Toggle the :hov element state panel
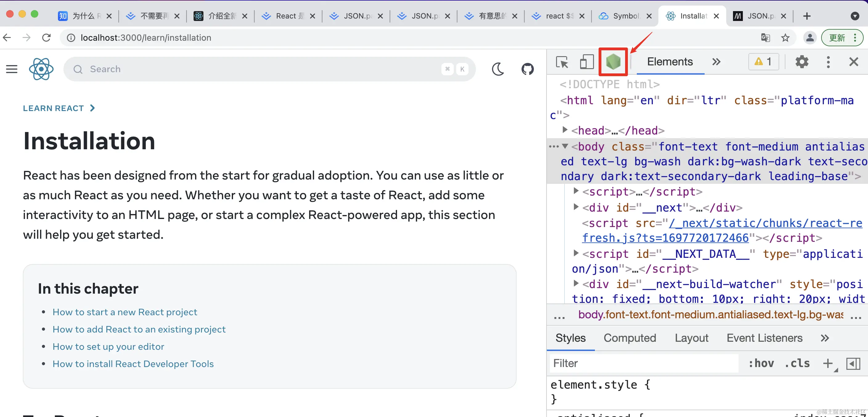 click(761, 363)
